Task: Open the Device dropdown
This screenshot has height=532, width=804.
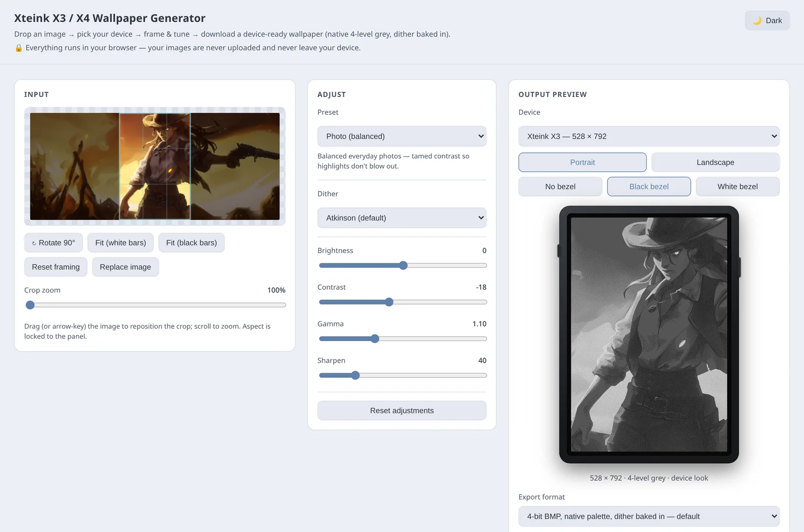Action: pyautogui.click(x=649, y=136)
